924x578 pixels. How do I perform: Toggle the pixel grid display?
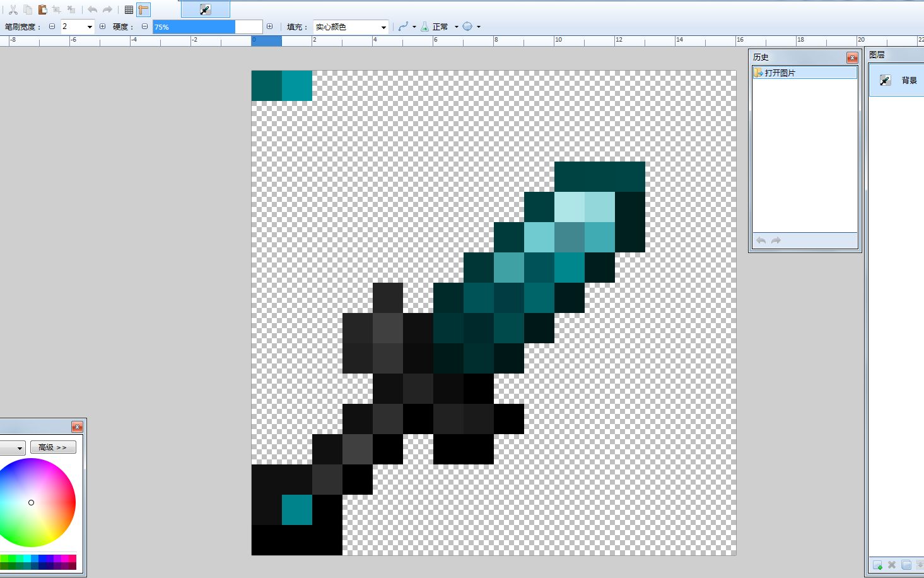[129, 9]
